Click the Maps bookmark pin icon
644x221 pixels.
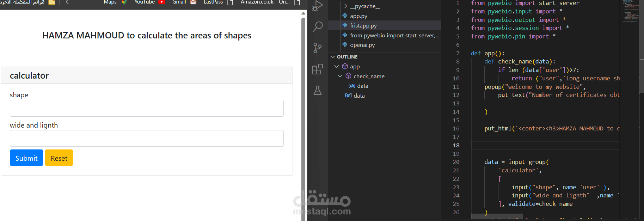(124, 2)
